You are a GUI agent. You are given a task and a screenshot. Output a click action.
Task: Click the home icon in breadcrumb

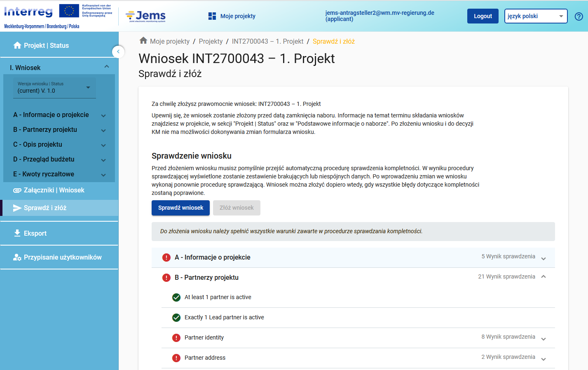143,41
